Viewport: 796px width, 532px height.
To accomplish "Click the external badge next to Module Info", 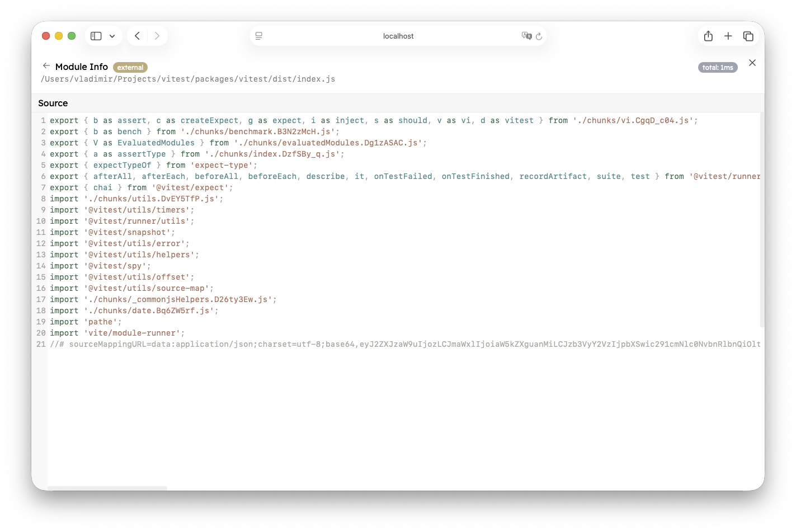I will 130,67.
